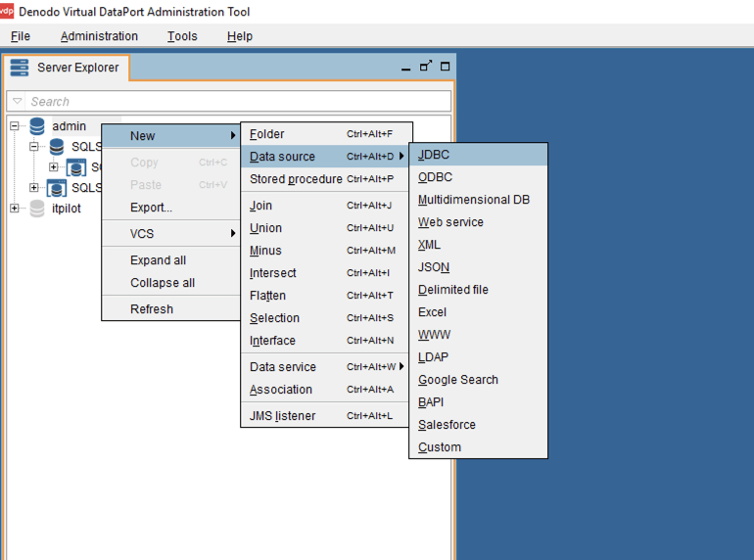The image size is (754, 560).
Task: Click Export... in context menu
Action: pos(170,208)
